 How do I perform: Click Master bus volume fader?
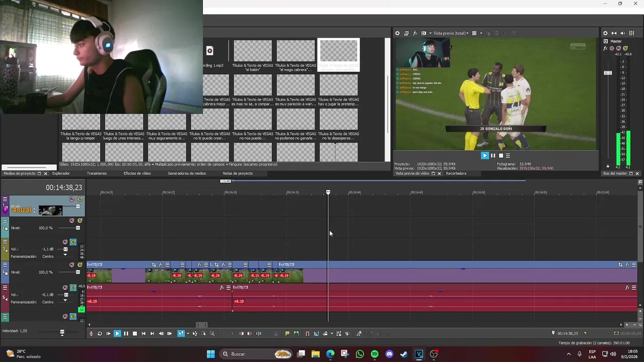click(x=608, y=73)
